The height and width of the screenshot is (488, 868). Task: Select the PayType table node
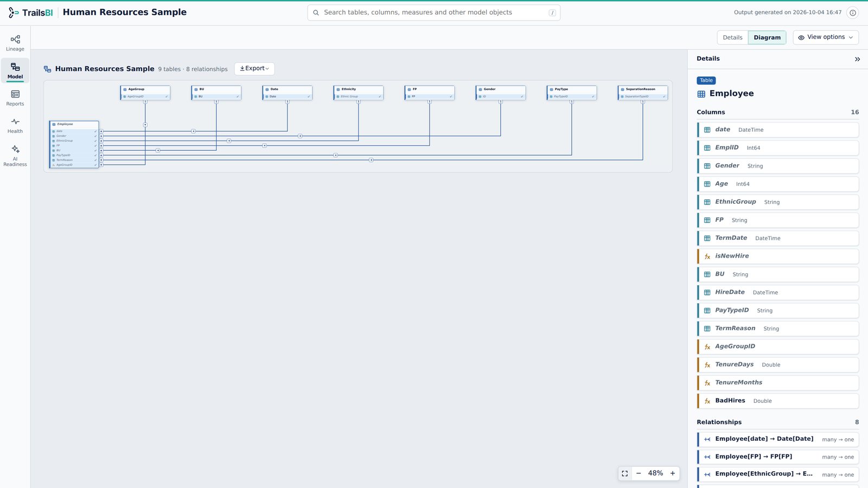point(572,93)
